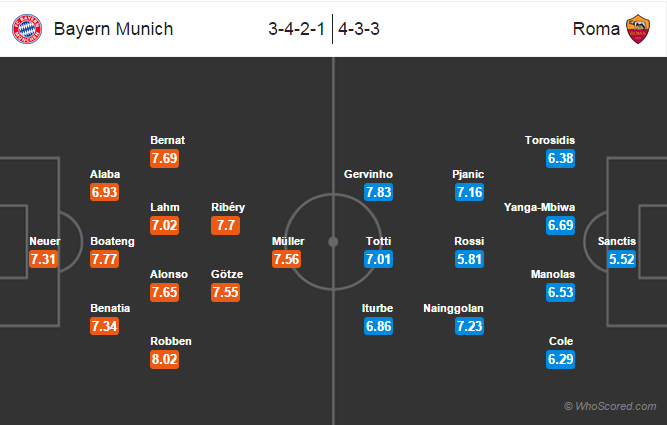Screen dimensions: 667x425
Task: Select Pjanic's 7.16 rating badge
Action: coord(468,191)
